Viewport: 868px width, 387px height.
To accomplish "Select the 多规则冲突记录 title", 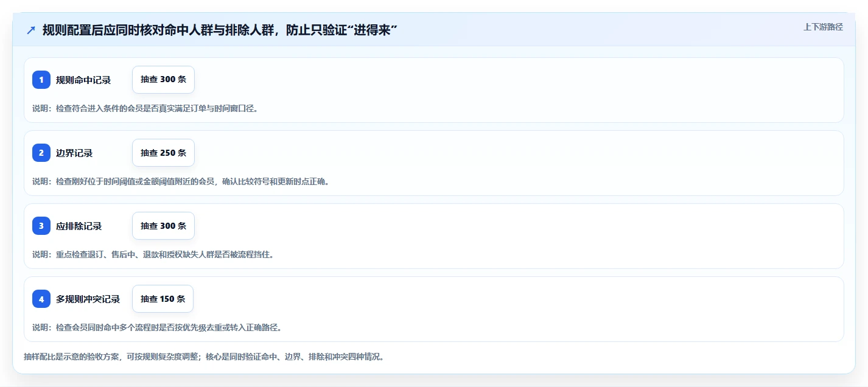I will pyautogui.click(x=88, y=299).
